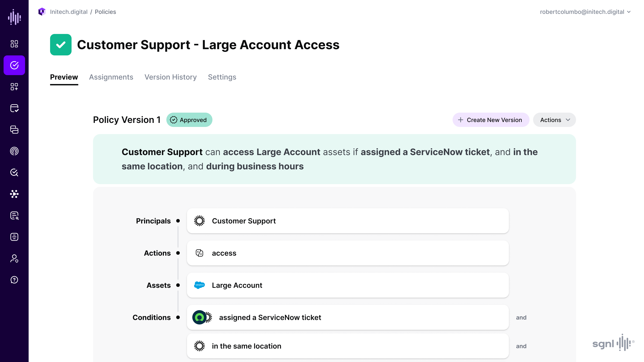Click the help question mark icon

[x=14, y=280]
